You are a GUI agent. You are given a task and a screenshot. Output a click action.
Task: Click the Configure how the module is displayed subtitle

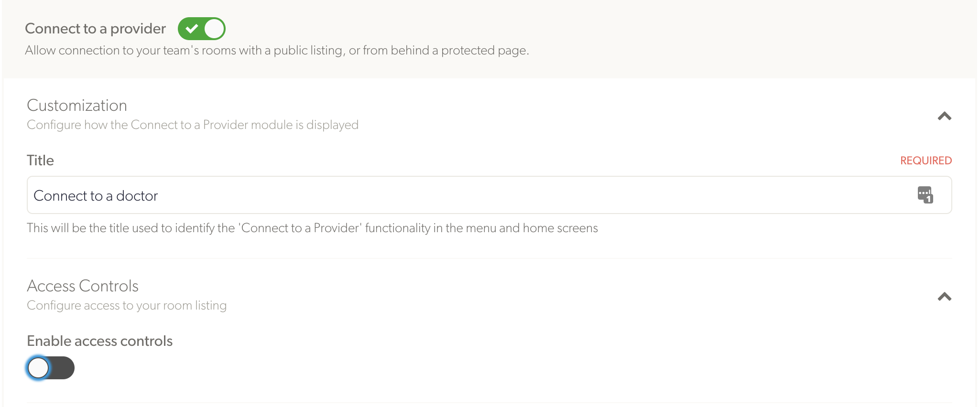point(193,125)
